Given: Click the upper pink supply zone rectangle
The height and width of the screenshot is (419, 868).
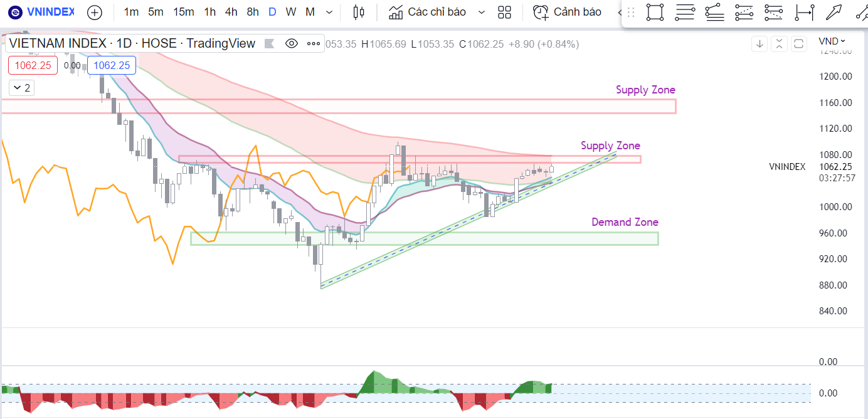Looking at the screenshot, I should (339, 106).
